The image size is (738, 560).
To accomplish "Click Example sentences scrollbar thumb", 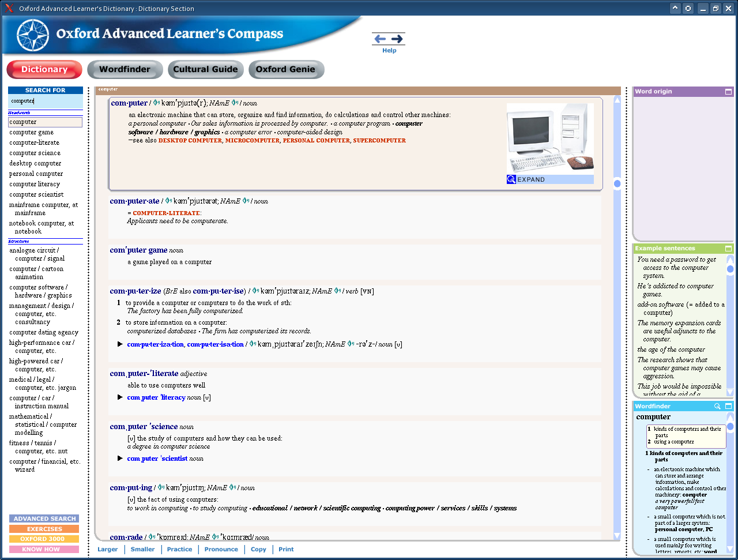I will coord(730,268).
